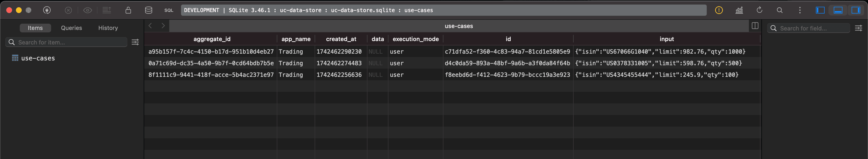Image resolution: width=868 pixels, height=159 pixels.
Task: Click the connection path address bar
Action: pos(444,10)
